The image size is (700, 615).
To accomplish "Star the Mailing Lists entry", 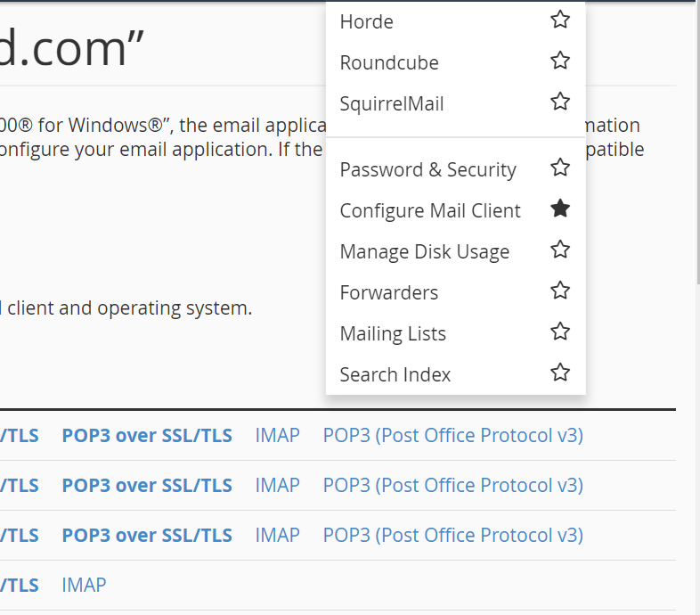I will pyautogui.click(x=559, y=332).
